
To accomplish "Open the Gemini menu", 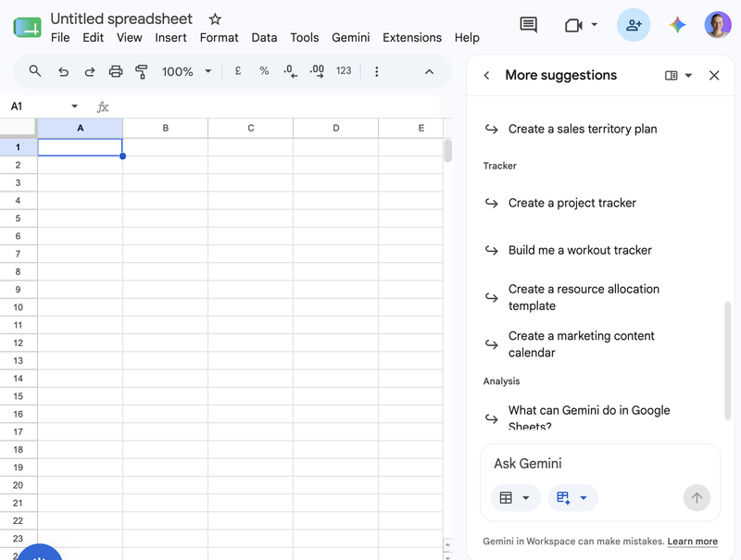I will pyautogui.click(x=351, y=37).
